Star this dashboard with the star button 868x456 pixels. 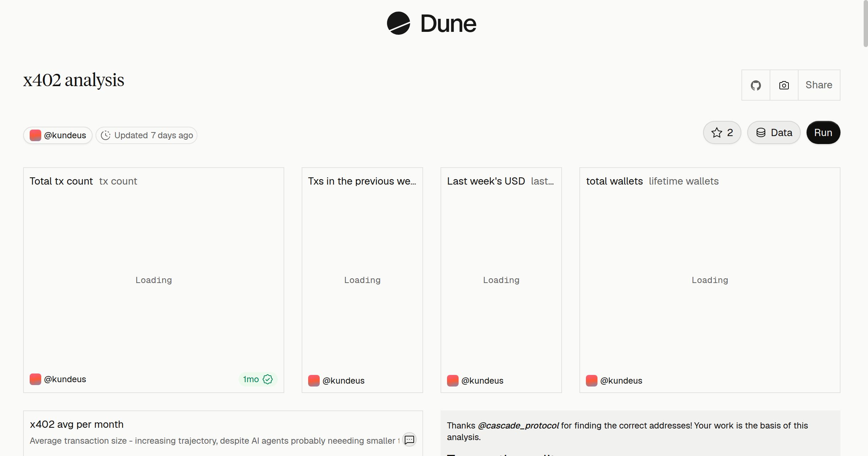(722, 132)
